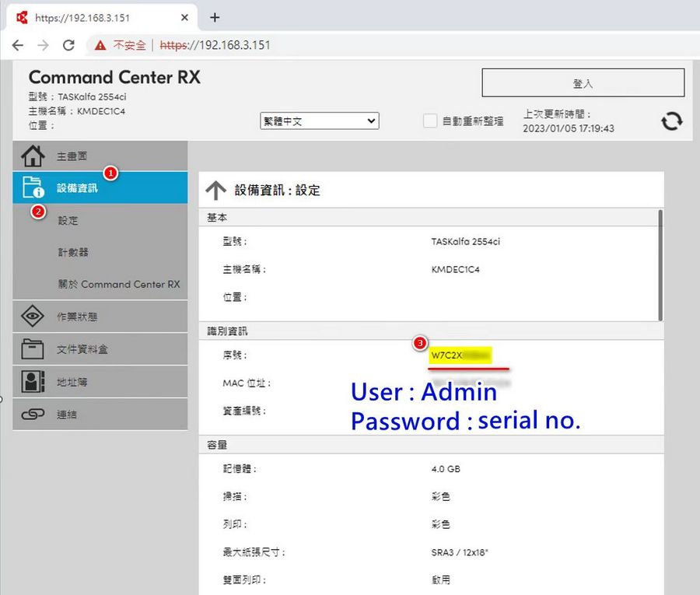Enable the 自動重新整理 checkbox

coord(430,121)
